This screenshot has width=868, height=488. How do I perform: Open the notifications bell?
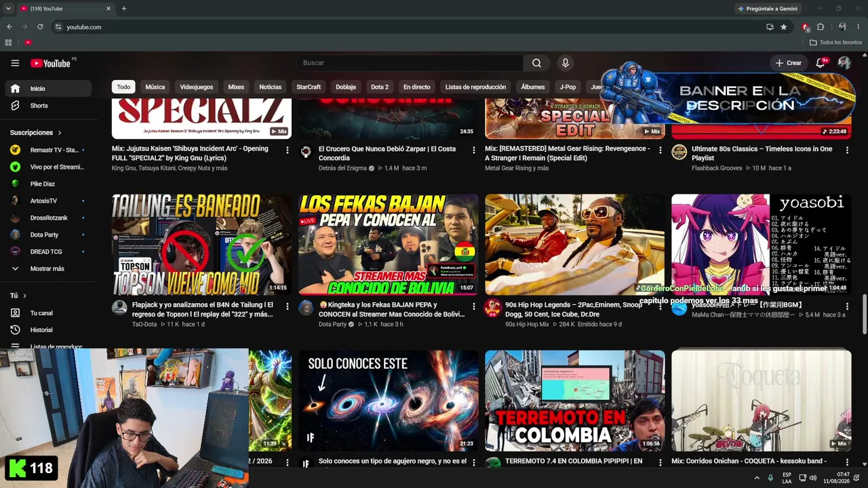(821, 63)
